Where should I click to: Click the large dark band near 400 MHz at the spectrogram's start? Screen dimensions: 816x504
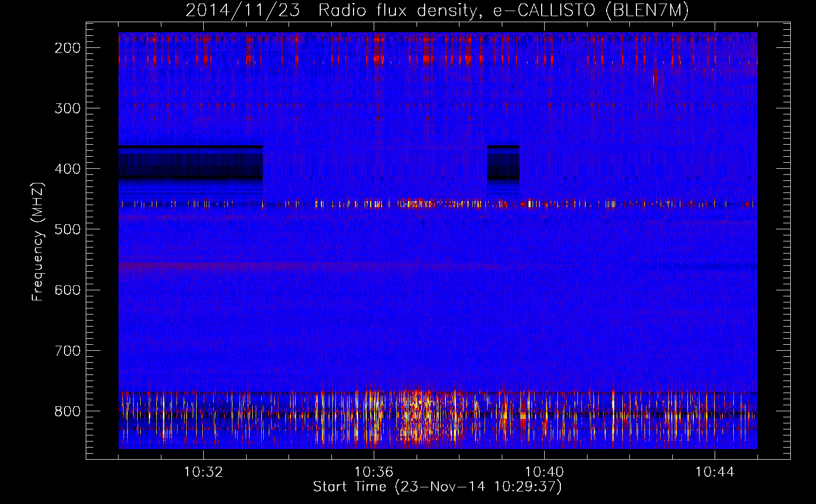coord(191,162)
